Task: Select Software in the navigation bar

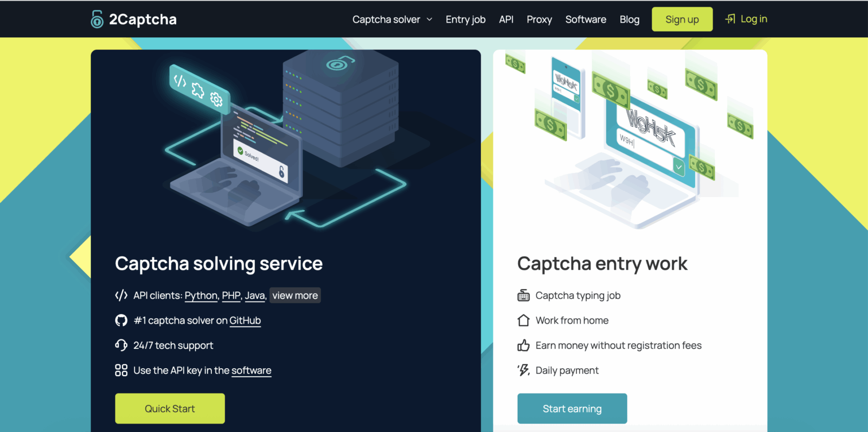Action: tap(585, 19)
